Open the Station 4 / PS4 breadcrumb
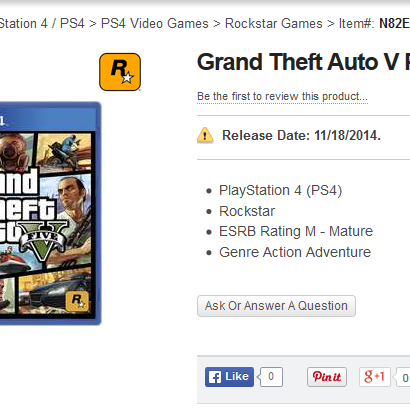The image size is (410, 409). point(42,24)
